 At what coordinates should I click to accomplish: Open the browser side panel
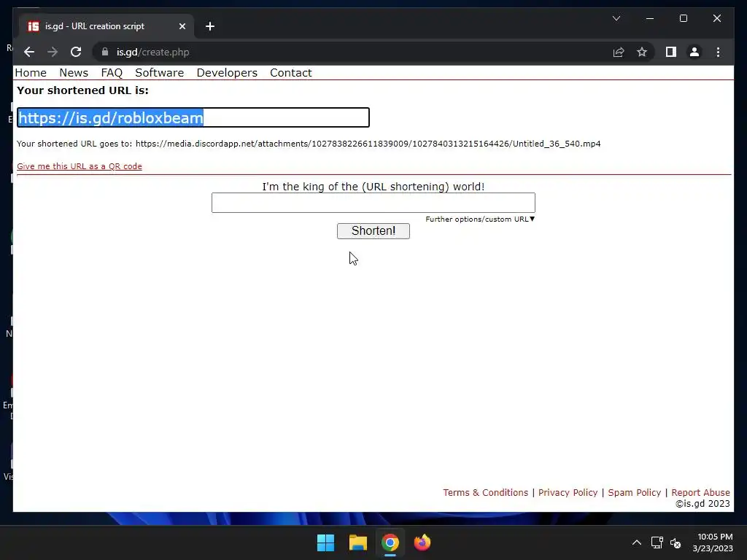[671, 52]
